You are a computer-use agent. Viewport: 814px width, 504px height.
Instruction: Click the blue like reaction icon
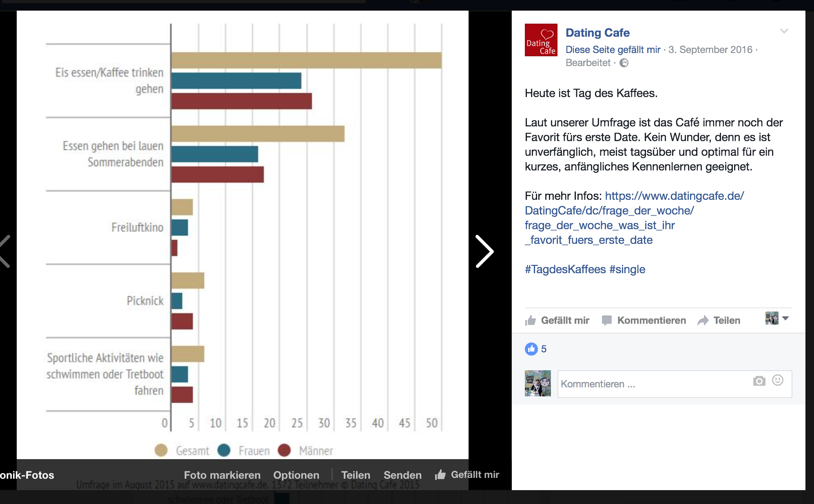[531, 349]
